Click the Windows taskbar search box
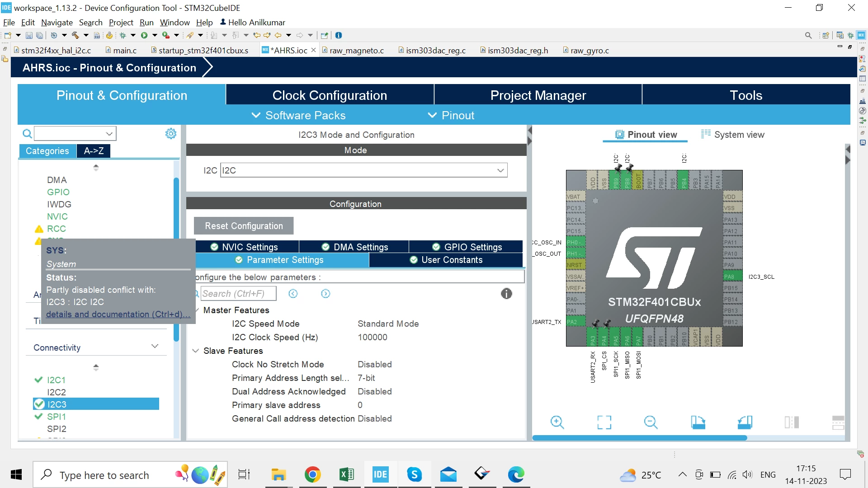The image size is (868, 488). pyautogui.click(x=130, y=475)
